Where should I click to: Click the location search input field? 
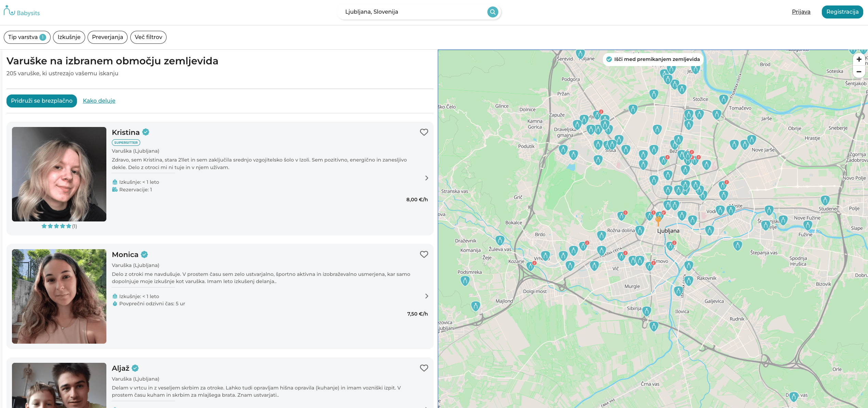[x=414, y=12]
